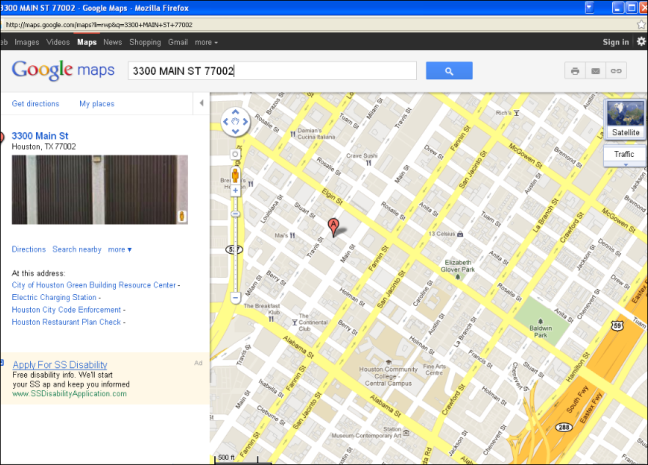
Task: Zoom out with the minus button
Action: point(235,298)
